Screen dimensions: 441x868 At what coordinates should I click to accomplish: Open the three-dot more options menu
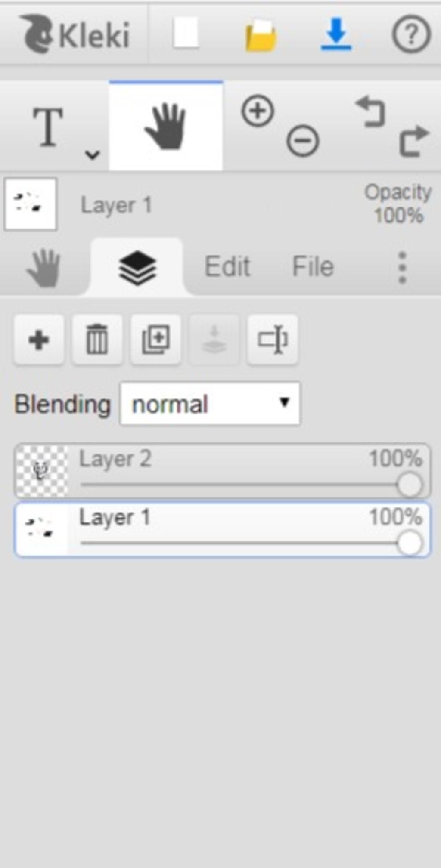[x=402, y=268]
